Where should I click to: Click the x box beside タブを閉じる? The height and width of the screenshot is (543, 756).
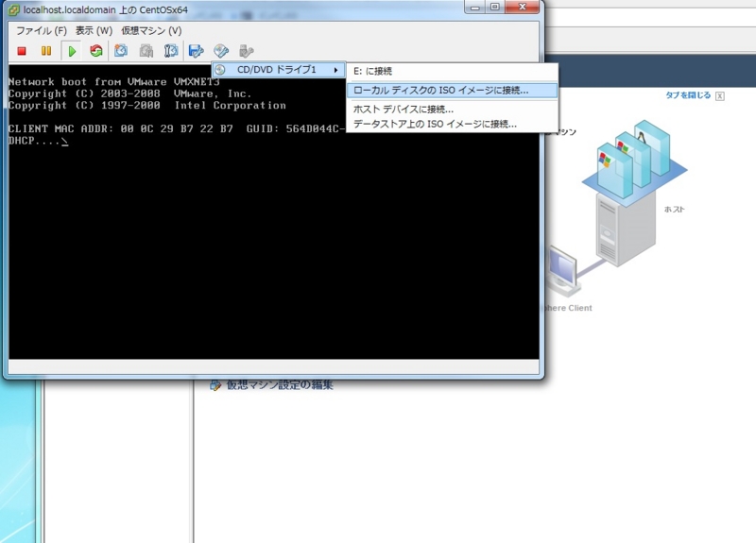click(x=720, y=96)
